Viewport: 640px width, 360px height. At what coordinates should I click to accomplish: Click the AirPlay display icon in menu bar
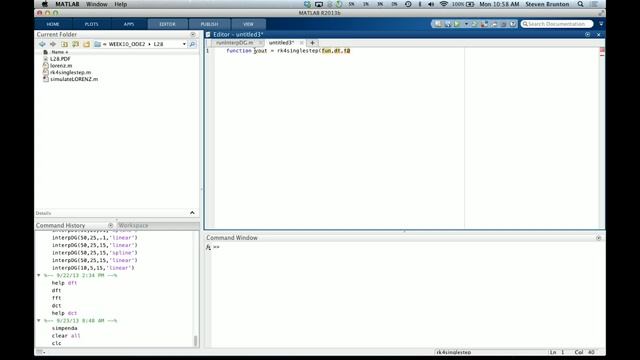click(319, 4)
